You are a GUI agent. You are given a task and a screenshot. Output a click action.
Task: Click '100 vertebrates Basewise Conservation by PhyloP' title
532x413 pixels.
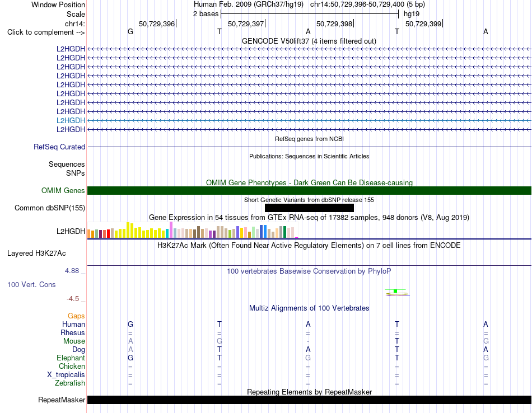point(309,271)
